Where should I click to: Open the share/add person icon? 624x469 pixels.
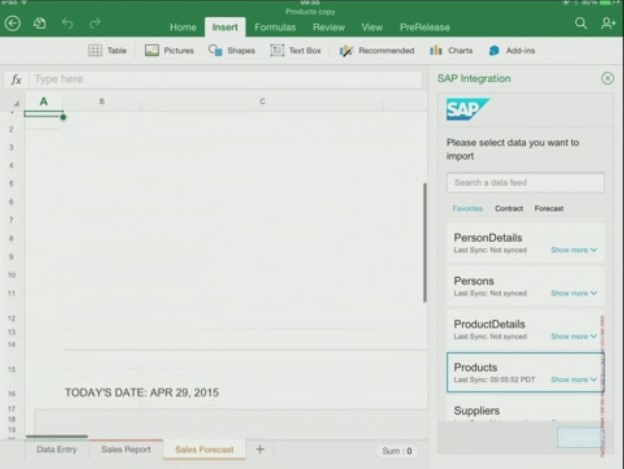click(x=608, y=23)
